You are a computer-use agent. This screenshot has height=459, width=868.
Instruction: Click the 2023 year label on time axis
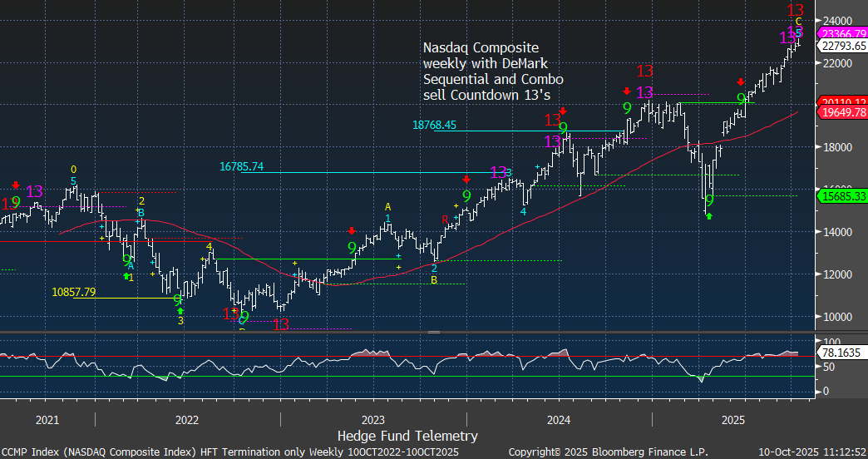click(x=372, y=420)
